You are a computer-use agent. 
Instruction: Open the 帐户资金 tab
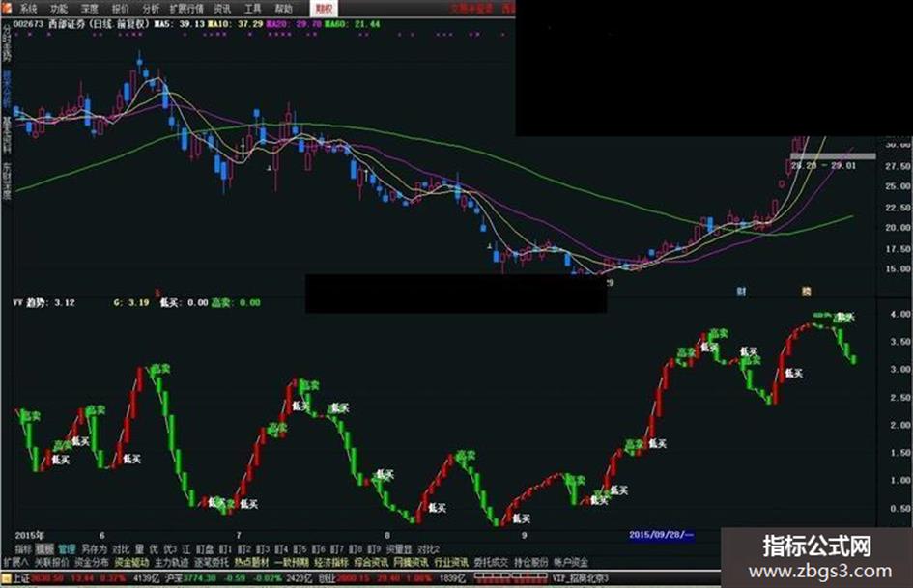tap(571, 562)
